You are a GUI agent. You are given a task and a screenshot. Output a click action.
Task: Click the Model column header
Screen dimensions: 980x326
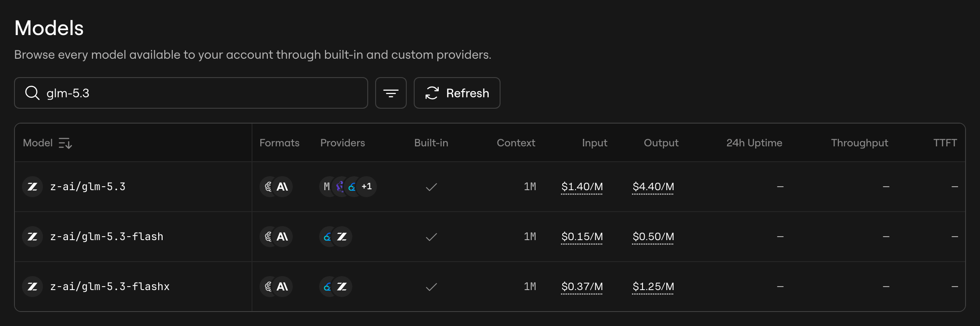[x=38, y=143]
